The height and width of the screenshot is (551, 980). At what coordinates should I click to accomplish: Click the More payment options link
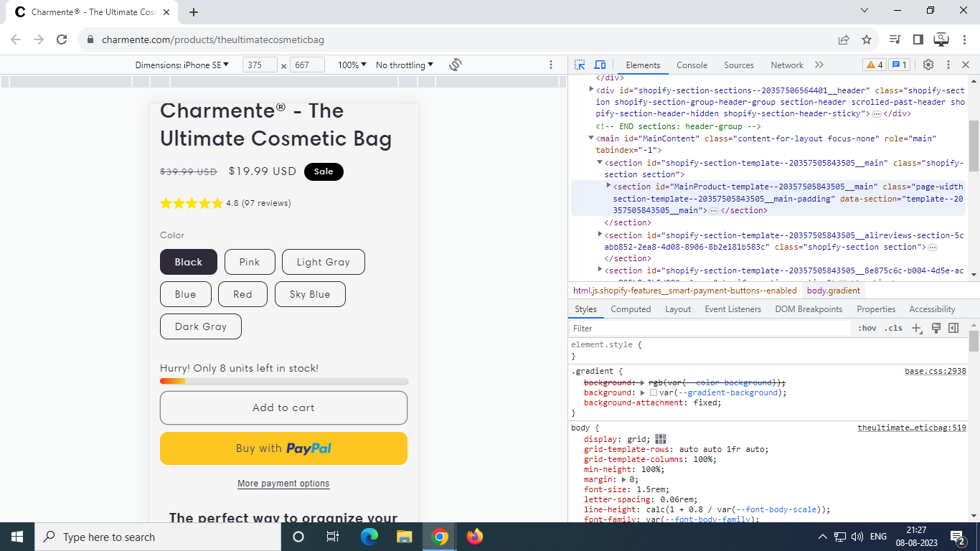[x=283, y=484]
